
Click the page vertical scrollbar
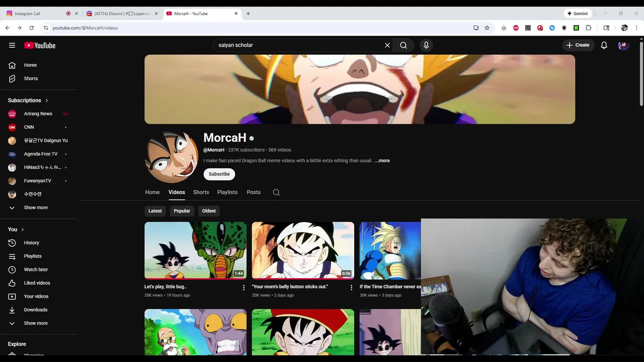(641, 73)
